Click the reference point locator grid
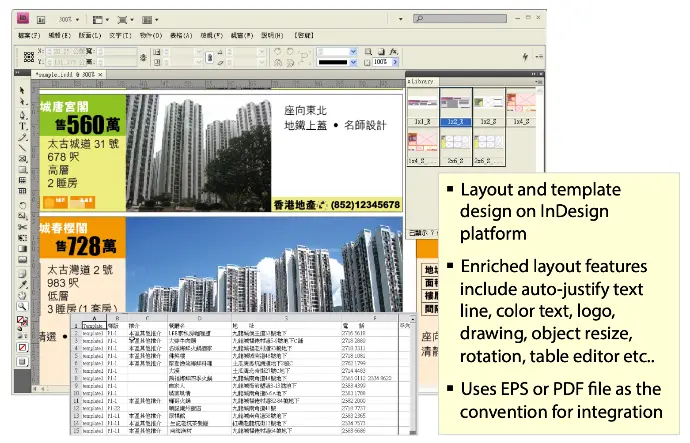This screenshot has width=690, height=443. 28,55
